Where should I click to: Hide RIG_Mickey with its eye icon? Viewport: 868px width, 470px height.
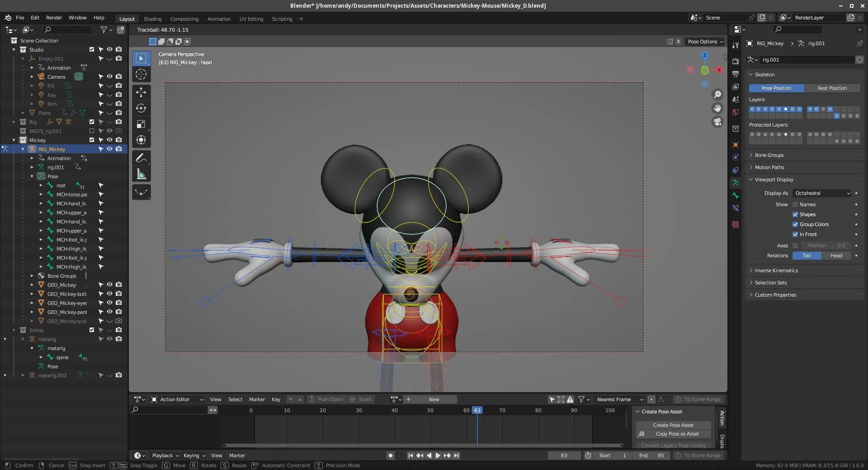point(109,149)
